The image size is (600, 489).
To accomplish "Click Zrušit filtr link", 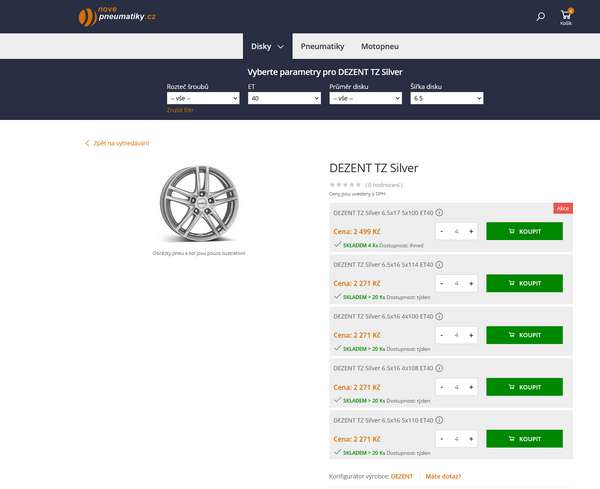I will 180,110.
